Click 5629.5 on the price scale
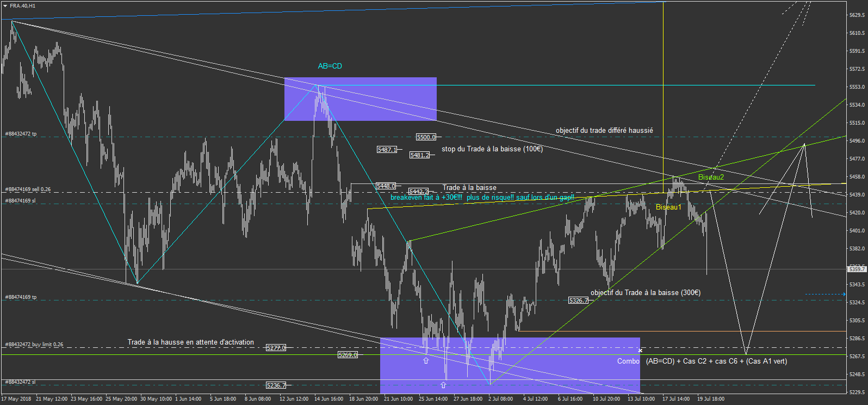 [857, 15]
